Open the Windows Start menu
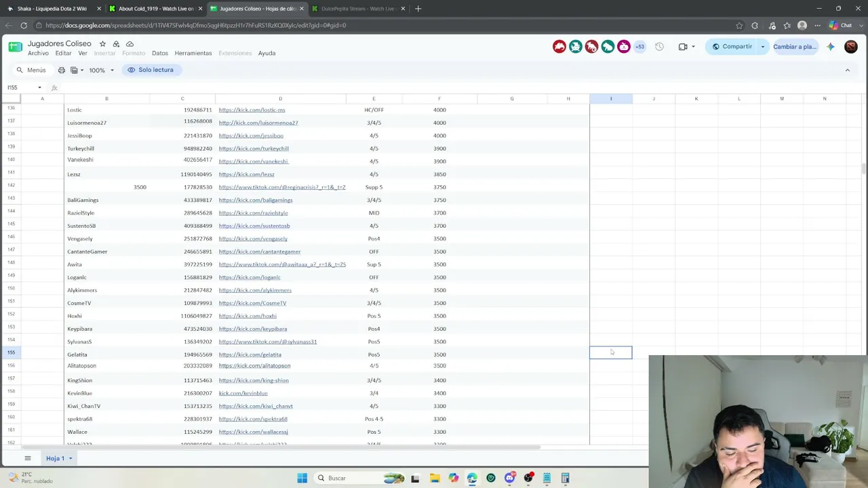 coord(302,478)
